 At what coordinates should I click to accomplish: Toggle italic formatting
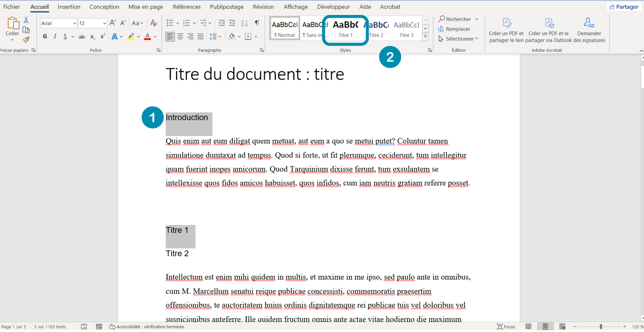coord(55,36)
